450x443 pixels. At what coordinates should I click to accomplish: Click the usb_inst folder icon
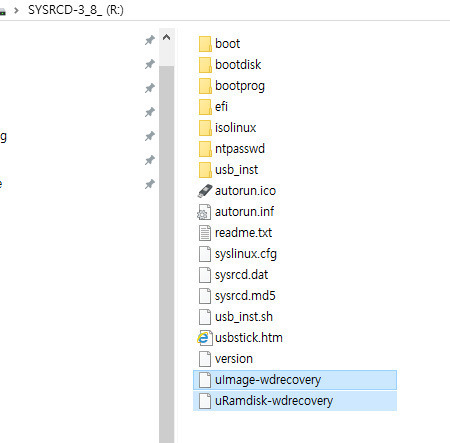pyautogui.click(x=205, y=170)
